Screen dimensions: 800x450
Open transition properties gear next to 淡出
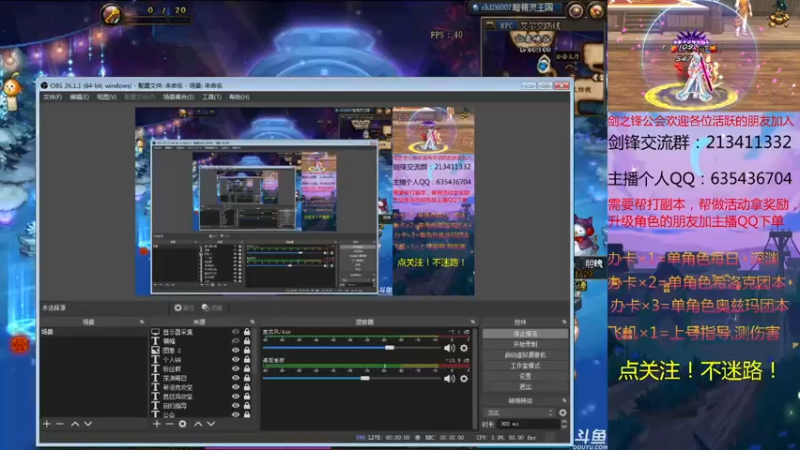click(563, 413)
